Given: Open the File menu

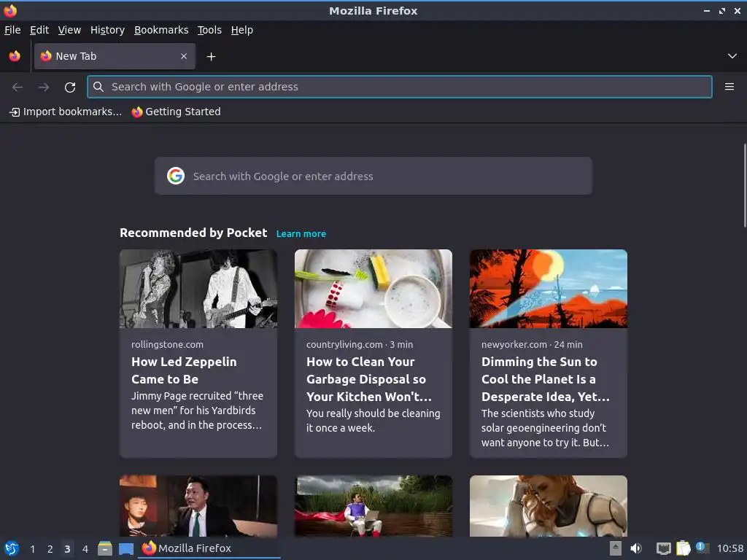Looking at the screenshot, I should (12, 30).
